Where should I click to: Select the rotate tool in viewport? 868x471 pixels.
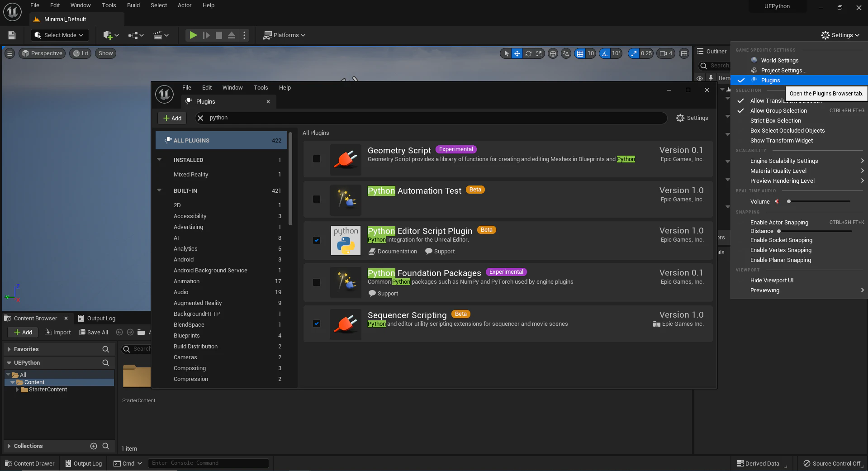tap(528, 53)
